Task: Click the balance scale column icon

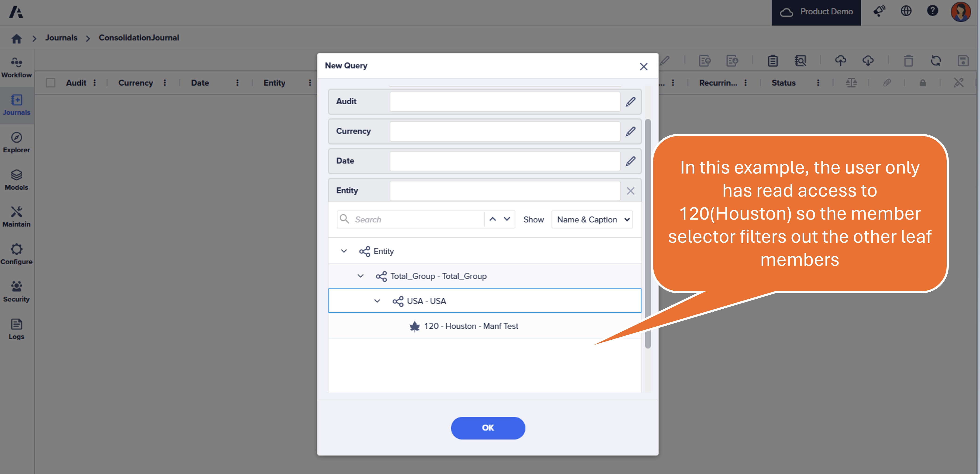Action: pos(851,82)
